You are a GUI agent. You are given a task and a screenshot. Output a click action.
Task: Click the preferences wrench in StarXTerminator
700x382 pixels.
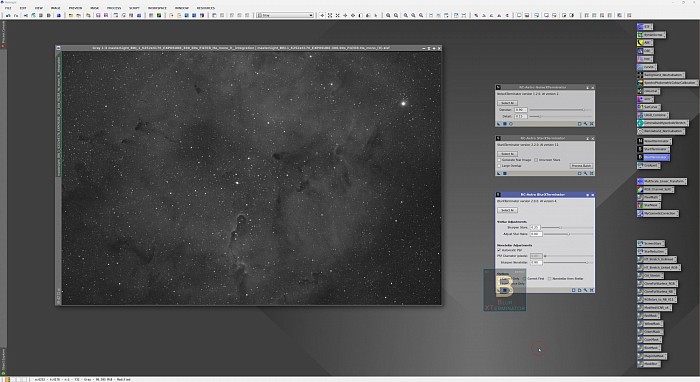(586, 173)
